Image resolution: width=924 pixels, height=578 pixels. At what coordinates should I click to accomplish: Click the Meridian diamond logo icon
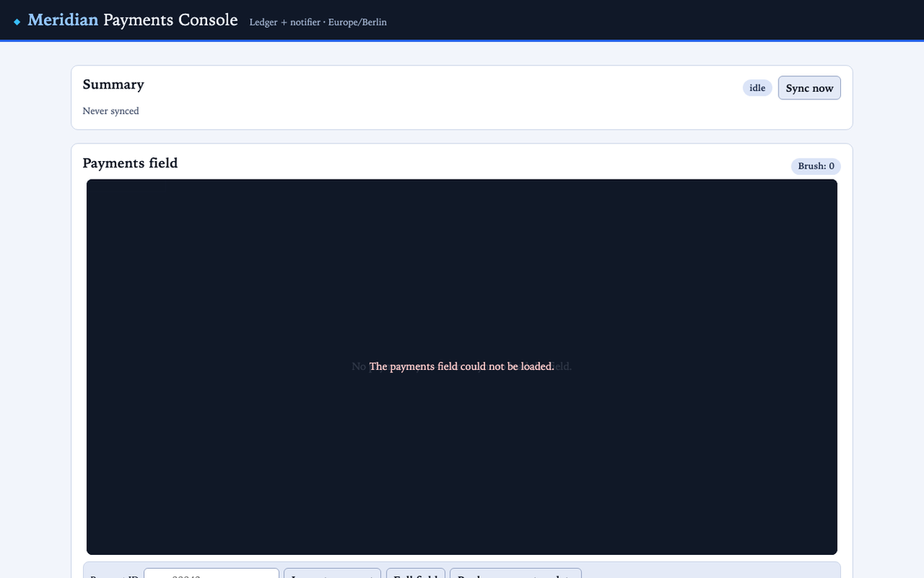coord(17,22)
